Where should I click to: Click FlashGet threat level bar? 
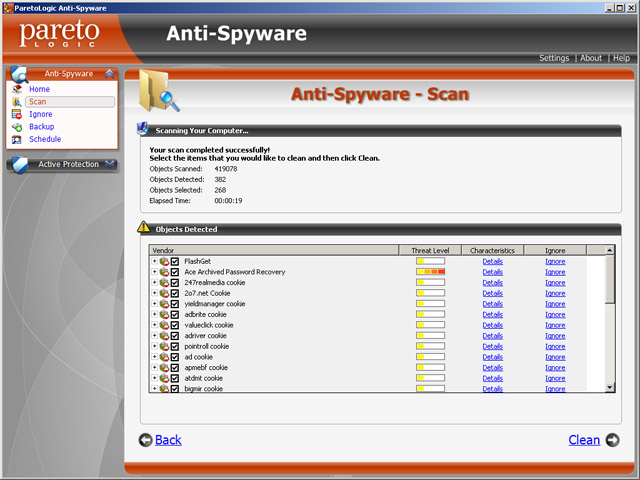(430, 261)
